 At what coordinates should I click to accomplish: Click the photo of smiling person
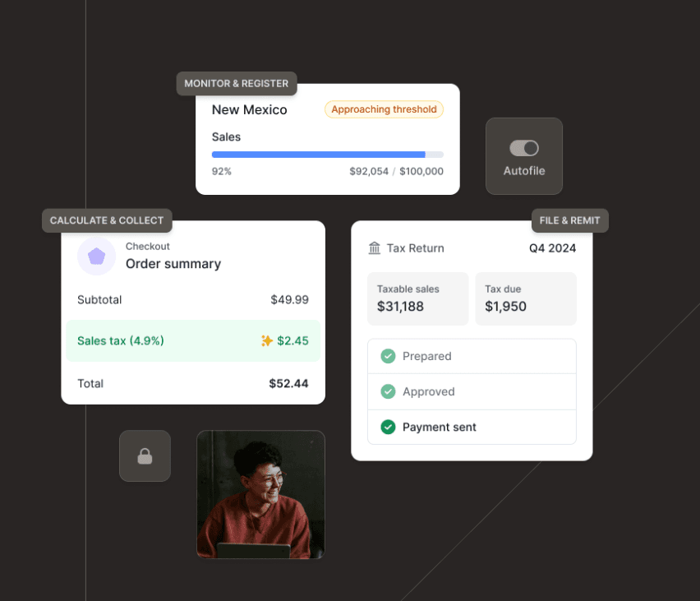click(260, 494)
